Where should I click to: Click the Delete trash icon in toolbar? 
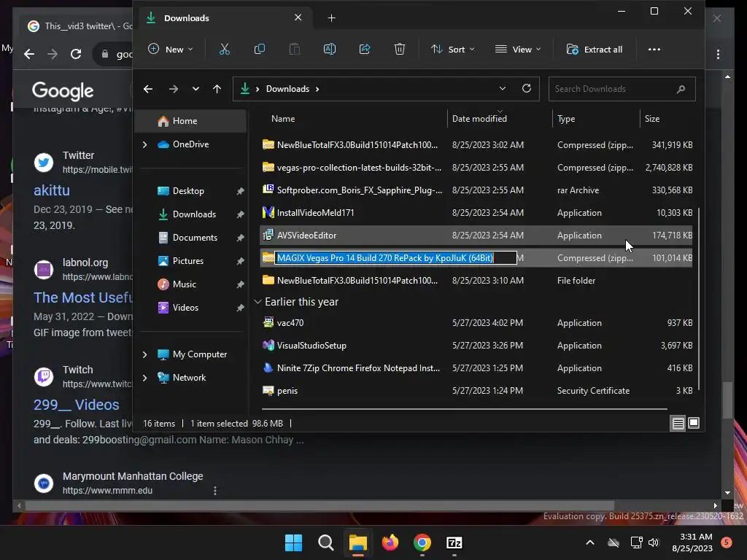[400, 49]
